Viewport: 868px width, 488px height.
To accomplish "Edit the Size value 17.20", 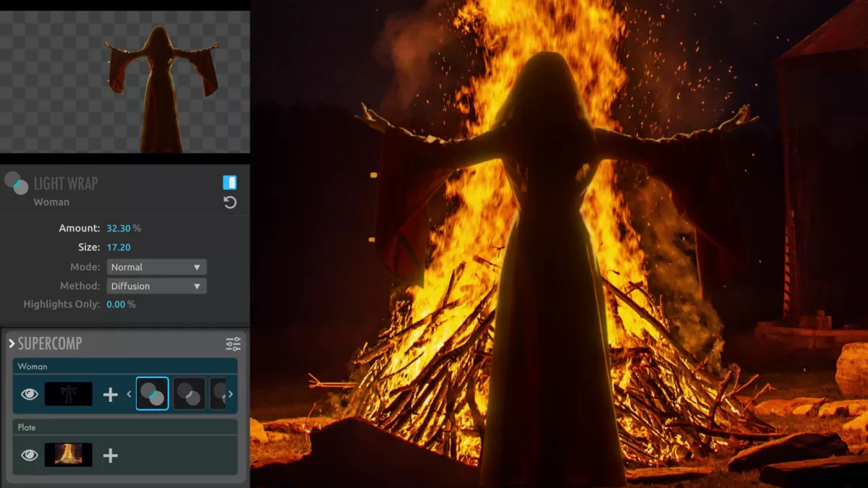I will click(119, 247).
